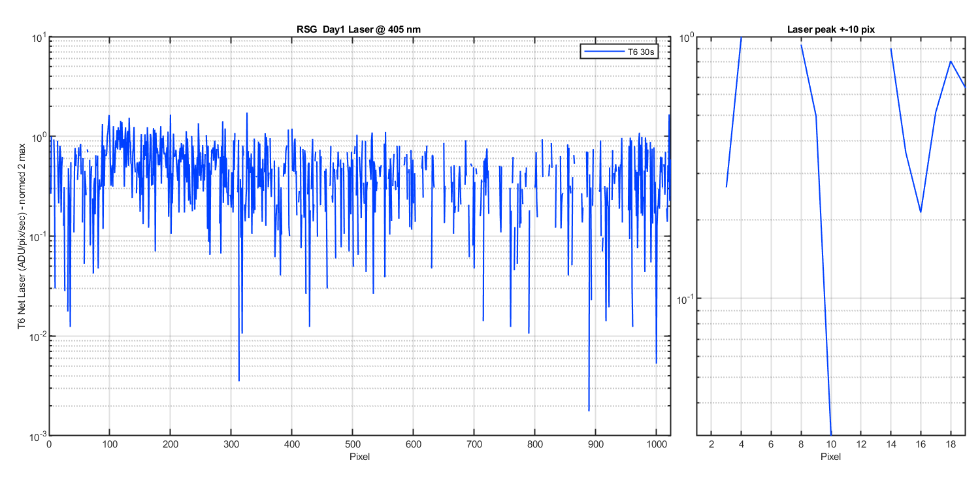Click the x-axis tick label '1000' in the left plot
The height and width of the screenshot is (490, 980).
click(657, 444)
